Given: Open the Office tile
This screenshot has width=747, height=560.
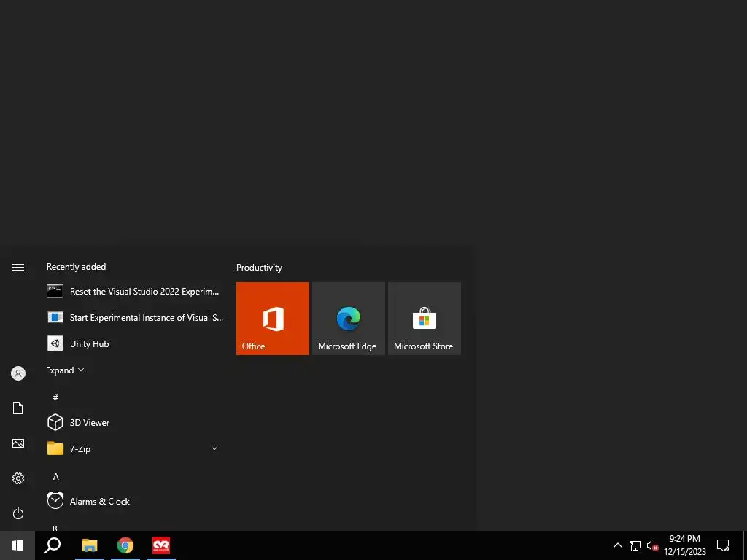Looking at the screenshot, I should (x=273, y=319).
